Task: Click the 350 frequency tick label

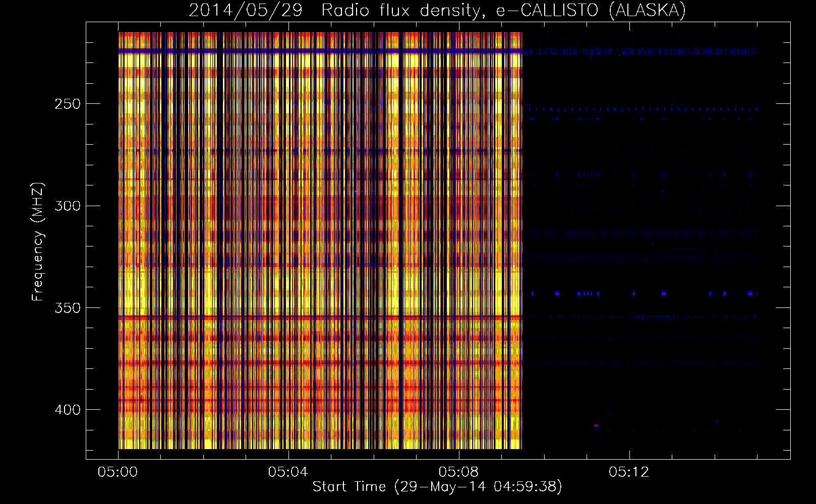Action: pos(68,308)
